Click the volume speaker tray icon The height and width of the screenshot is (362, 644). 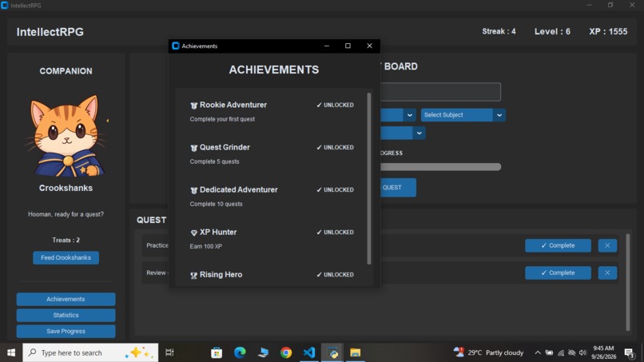click(x=582, y=352)
